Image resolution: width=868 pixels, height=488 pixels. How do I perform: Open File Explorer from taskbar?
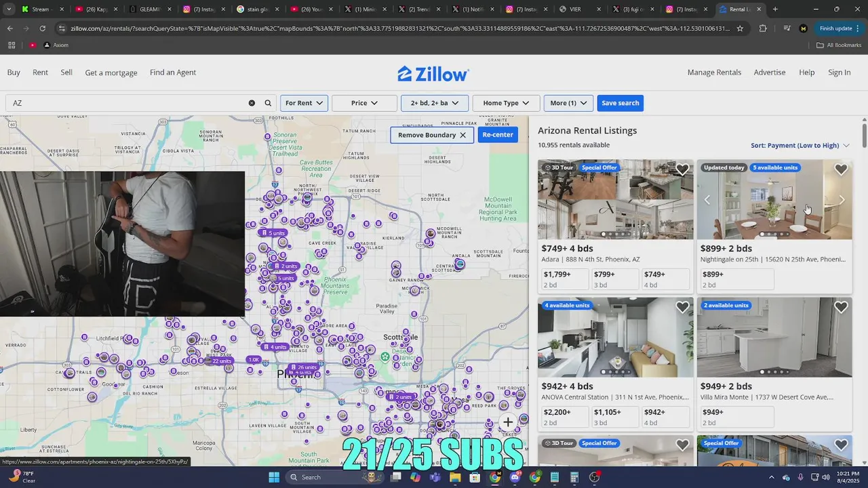[455, 477]
